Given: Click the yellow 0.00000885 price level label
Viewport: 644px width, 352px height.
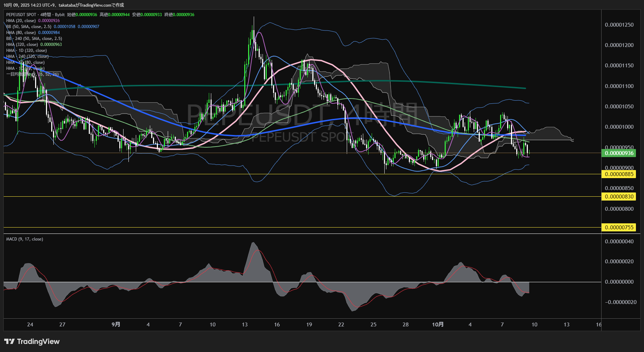Looking at the screenshot, I should (x=619, y=174).
